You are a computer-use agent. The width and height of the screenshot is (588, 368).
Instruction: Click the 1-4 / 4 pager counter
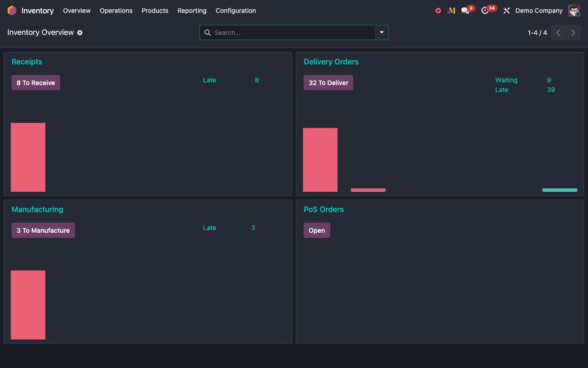click(537, 33)
